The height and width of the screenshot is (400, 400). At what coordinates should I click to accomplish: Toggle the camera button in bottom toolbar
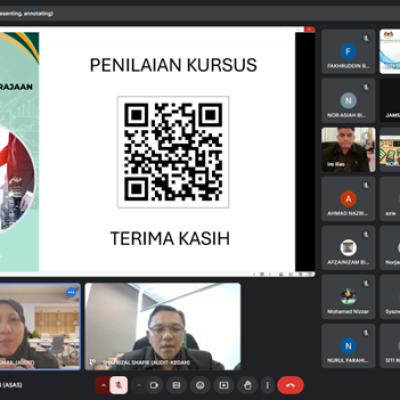click(x=153, y=385)
